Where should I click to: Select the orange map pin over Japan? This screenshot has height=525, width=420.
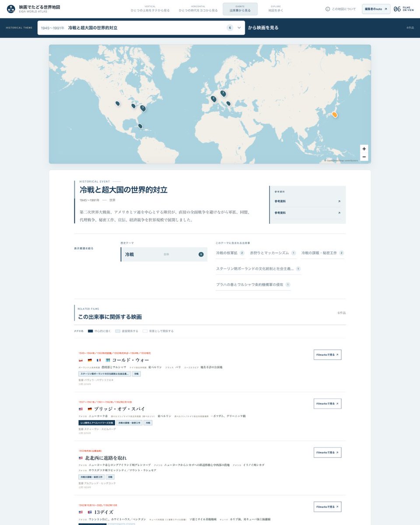pyautogui.click(x=335, y=115)
